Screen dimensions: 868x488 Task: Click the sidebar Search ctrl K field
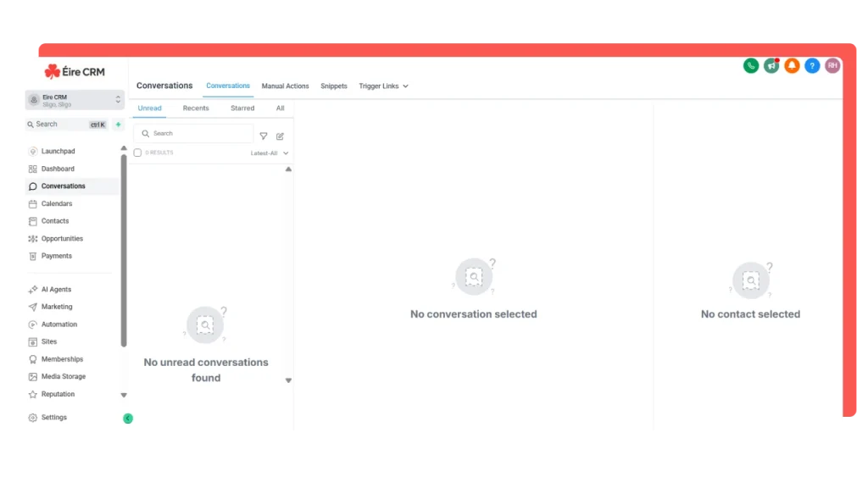pyautogui.click(x=66, y=125)
